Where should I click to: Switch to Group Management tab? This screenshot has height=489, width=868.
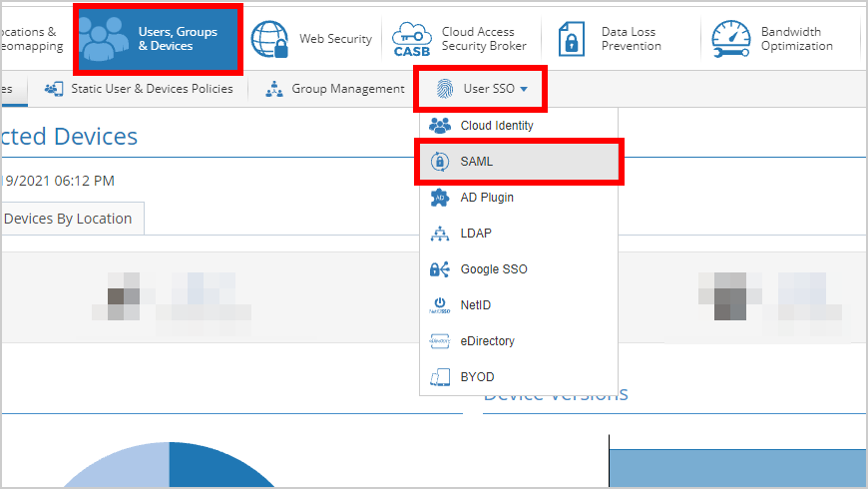click(335, 89)
